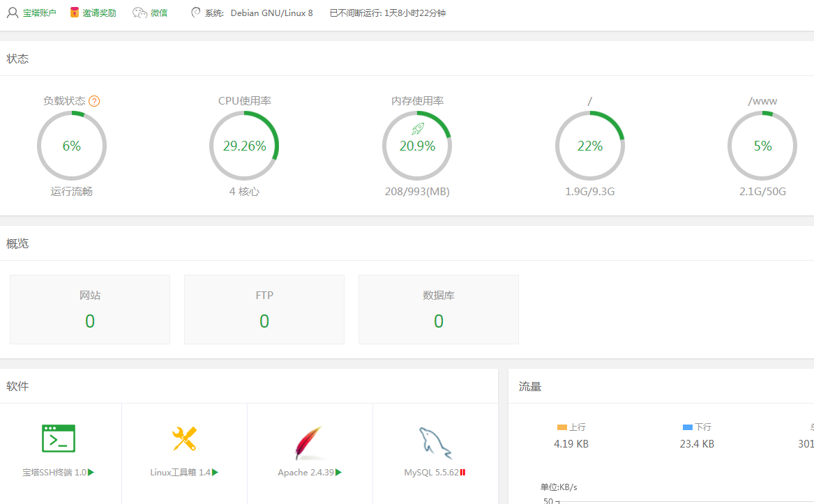Click the uptime 1天8小时22分钟 text
Image resolution: width=814 pixels, height=504 pixels.
click(x=415, y=13)
